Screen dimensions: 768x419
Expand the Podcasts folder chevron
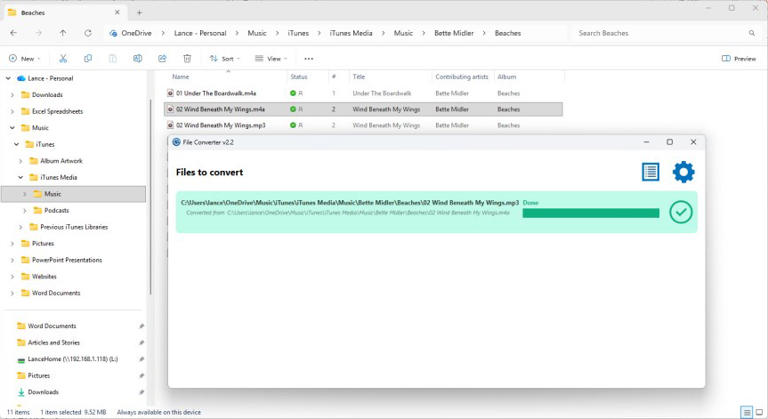point(24,210)
